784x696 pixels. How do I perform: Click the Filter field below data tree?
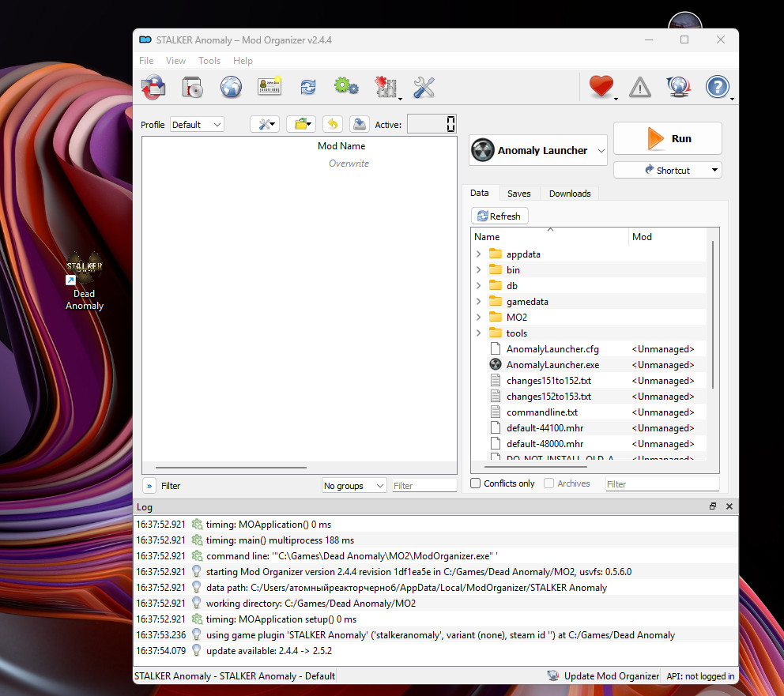click(661, 484)
